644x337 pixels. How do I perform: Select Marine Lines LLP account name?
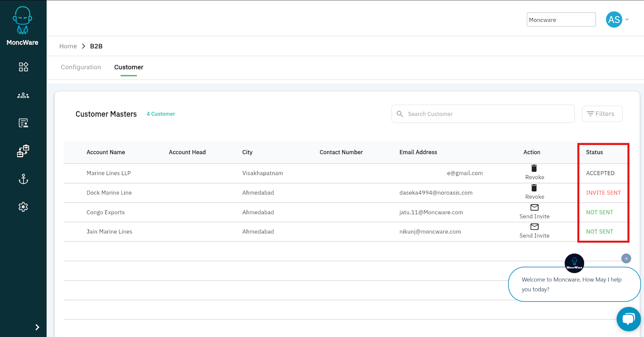pos(109,173)
